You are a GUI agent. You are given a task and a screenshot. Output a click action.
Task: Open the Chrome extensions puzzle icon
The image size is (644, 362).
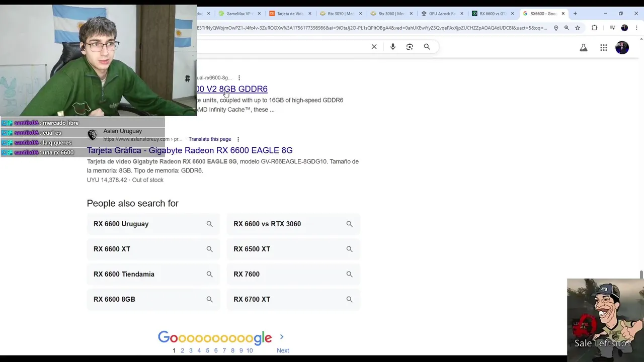coord(595,28)
